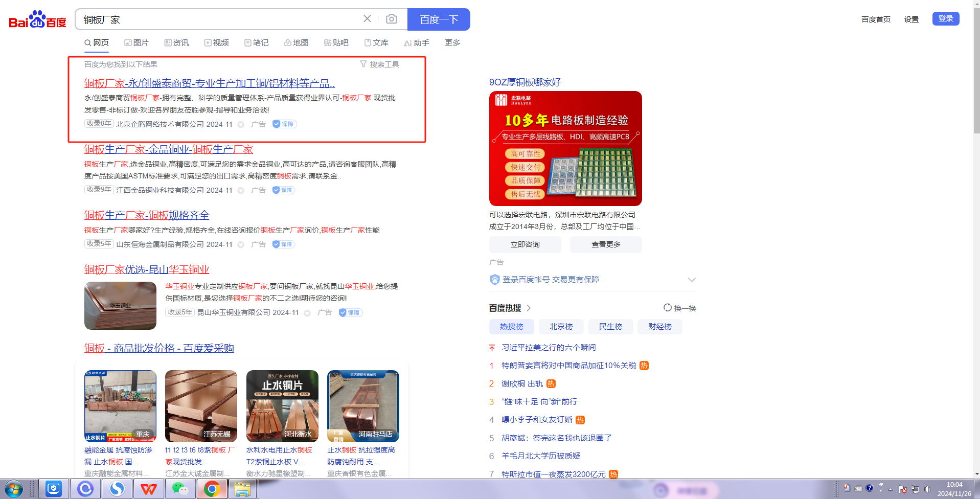Viewport: 980px width, 499px height.
Task: Open the volume control in tray
Action: [x=927, y=489]
